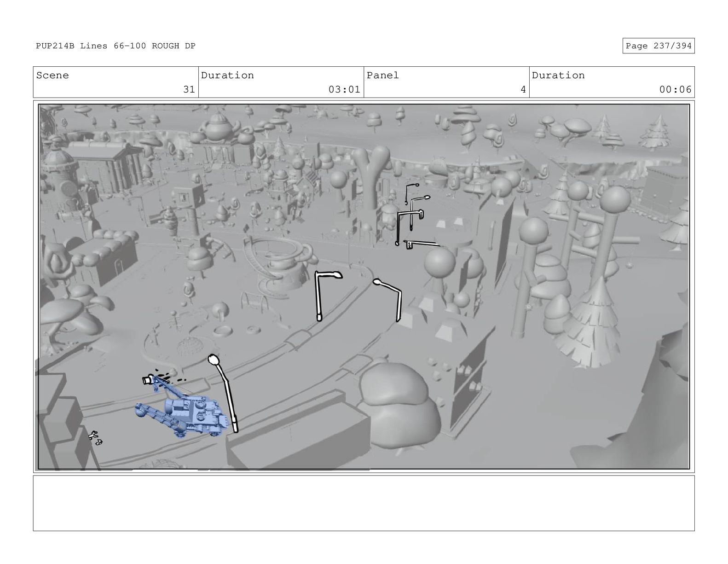Screen dimensions: 728x564
Task: Click the scene number '31'
Action: pos(189,89)
